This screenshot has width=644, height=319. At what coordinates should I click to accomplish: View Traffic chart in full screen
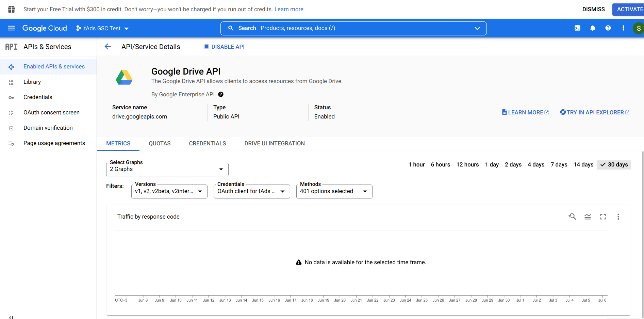click(x=603, y=217)
